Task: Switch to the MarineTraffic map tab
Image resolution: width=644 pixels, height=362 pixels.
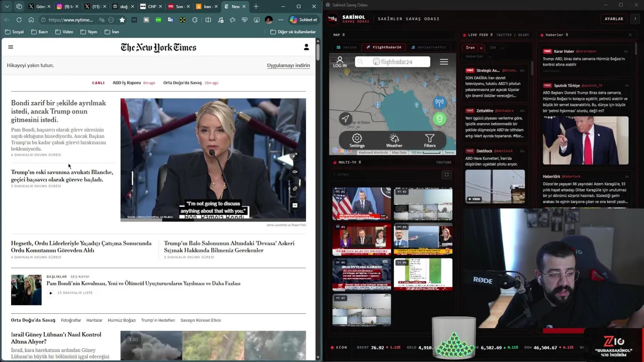Action: (x=429, y=47)
